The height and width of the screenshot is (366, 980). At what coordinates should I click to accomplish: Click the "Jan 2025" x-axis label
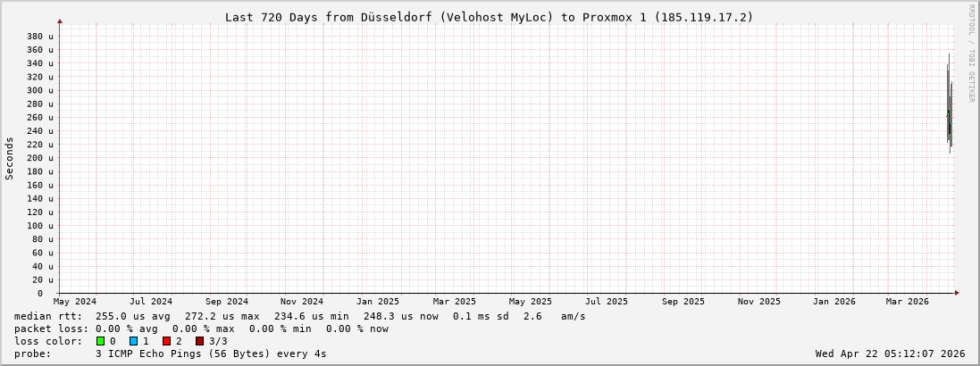point(378,302)
